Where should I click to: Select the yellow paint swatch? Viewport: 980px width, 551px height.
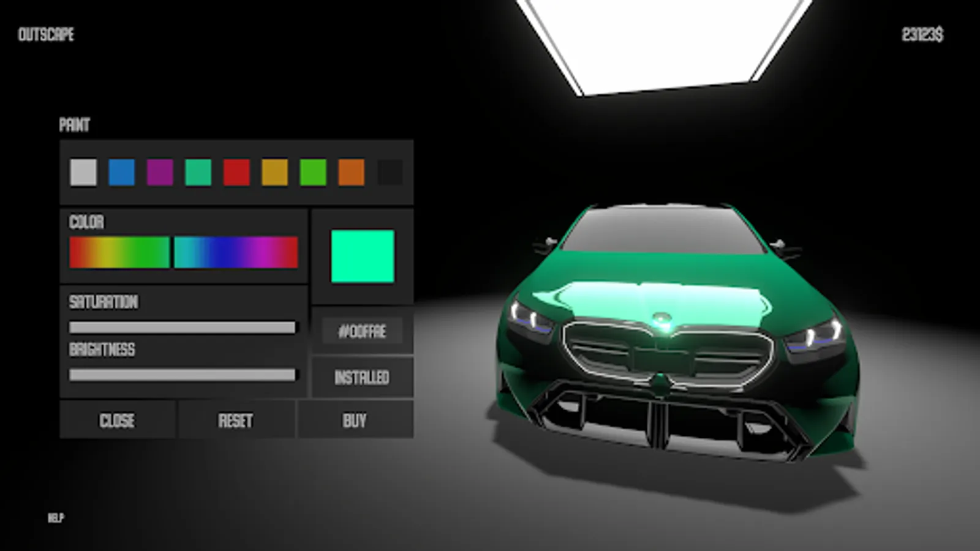click(273, 172)
